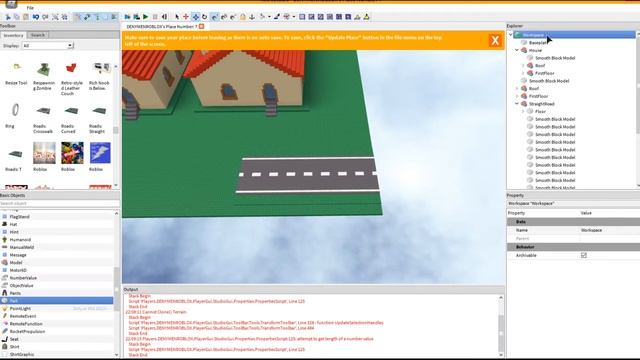
Task: Toggle the Archivable checkbox in Properties
Action: pos(584,255)
